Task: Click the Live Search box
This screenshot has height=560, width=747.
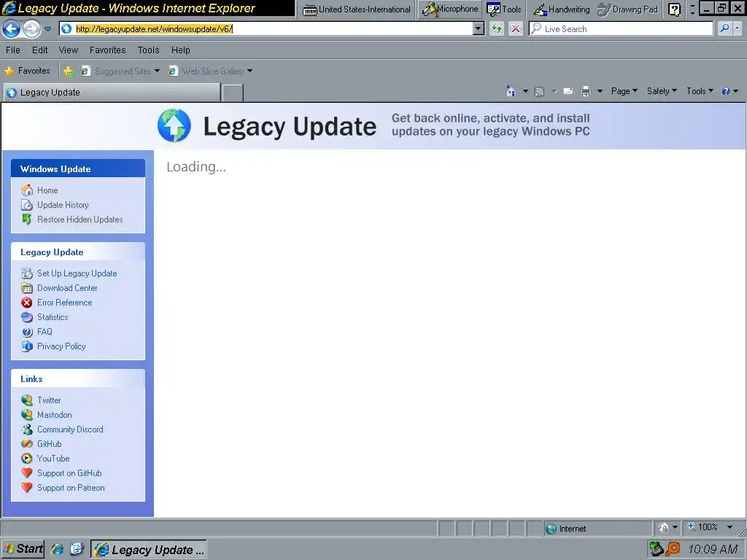Action: click(621, 29)
